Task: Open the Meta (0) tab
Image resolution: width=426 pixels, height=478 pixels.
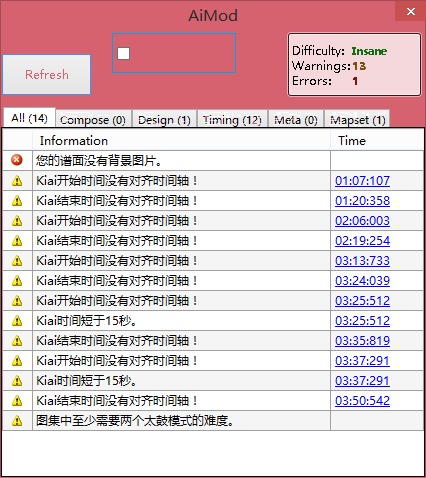Action: coord(296,120)
